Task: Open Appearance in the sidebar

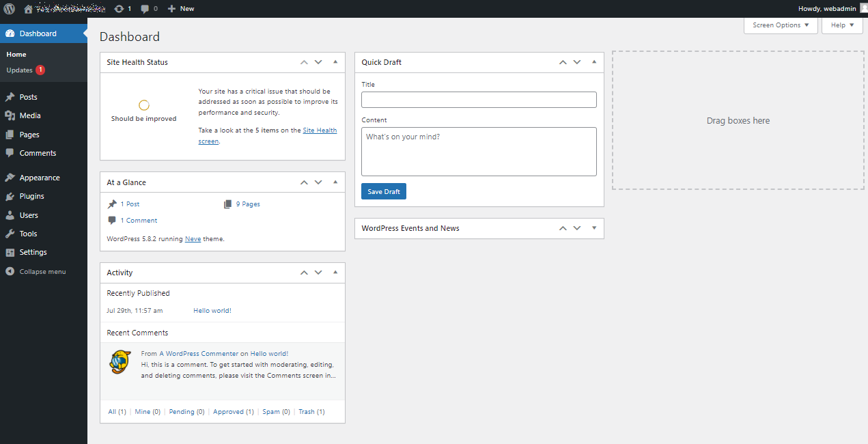Action: [39, 178]
